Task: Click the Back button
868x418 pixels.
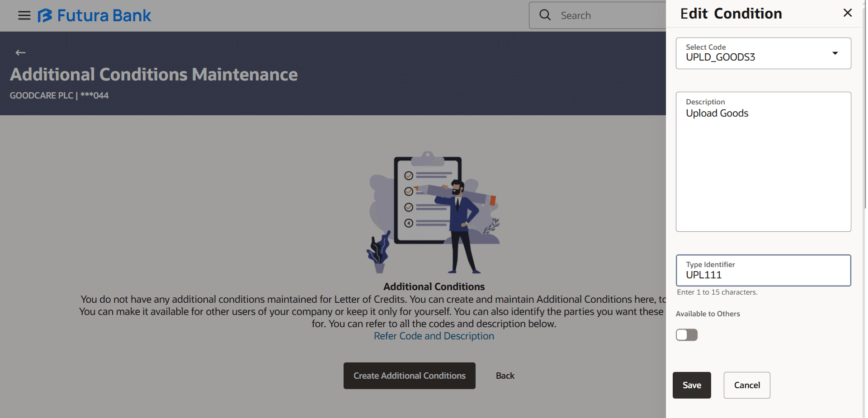Action: click(505, 376)
